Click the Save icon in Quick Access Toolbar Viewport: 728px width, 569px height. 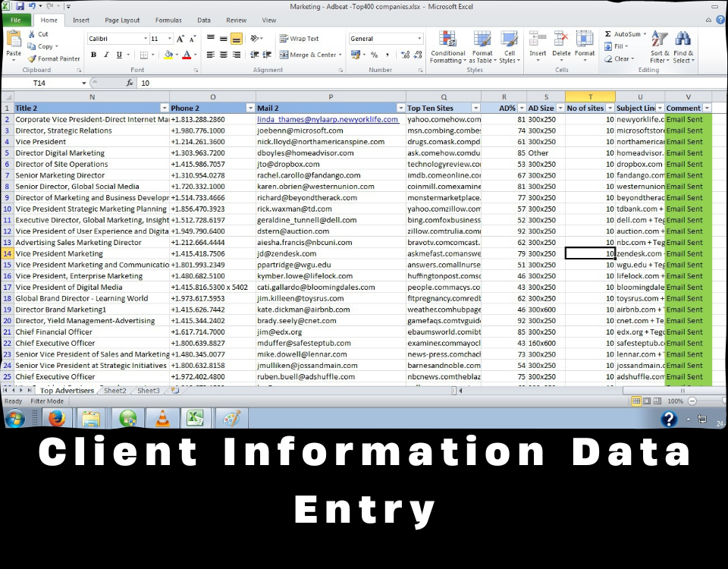point(20,7)
